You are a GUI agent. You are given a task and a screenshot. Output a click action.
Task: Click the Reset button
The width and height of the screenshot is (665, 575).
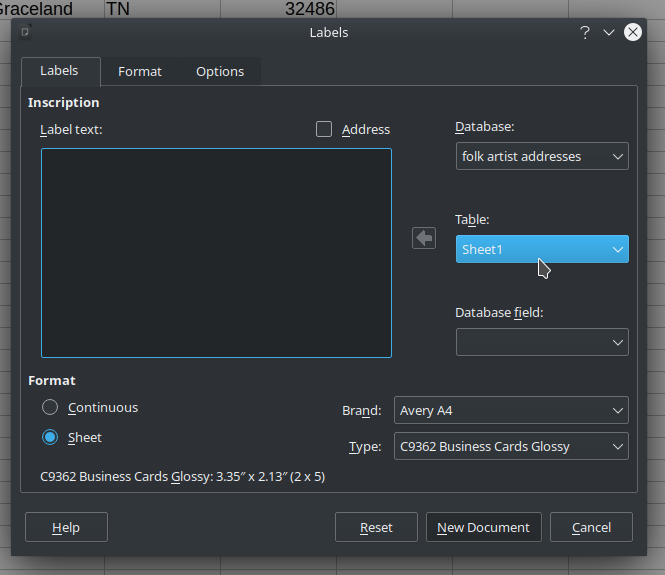pyautogui.click(x=376, y=527)
